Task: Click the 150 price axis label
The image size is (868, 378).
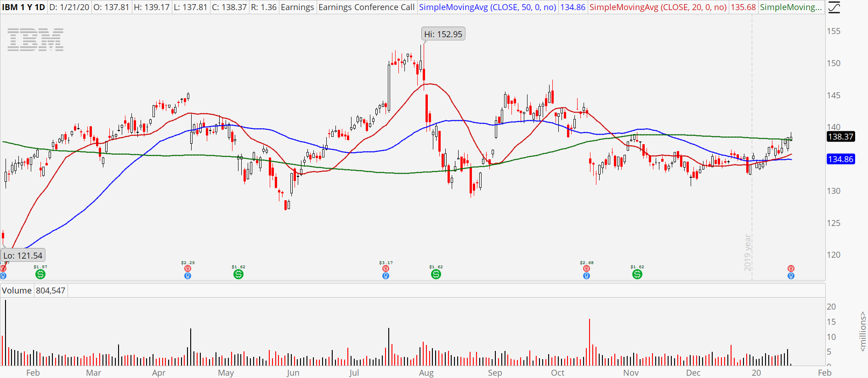Action: 834,63
